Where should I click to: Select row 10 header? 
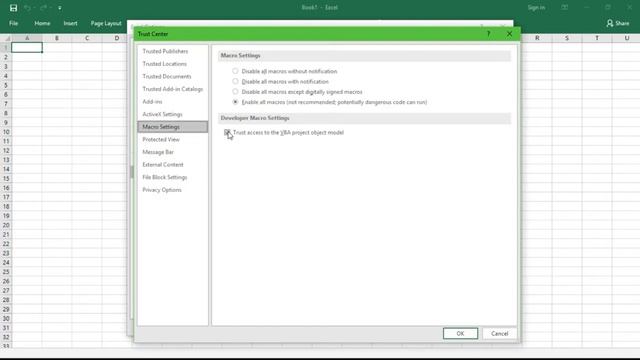pos(6,132)
